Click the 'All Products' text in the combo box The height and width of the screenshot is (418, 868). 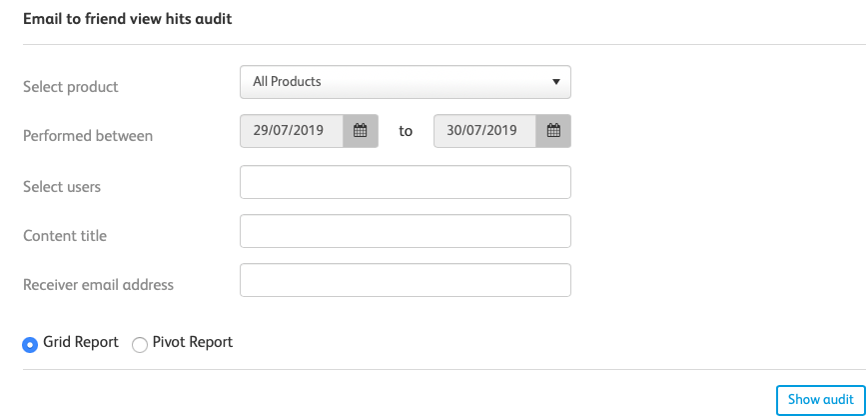point(288,82)
